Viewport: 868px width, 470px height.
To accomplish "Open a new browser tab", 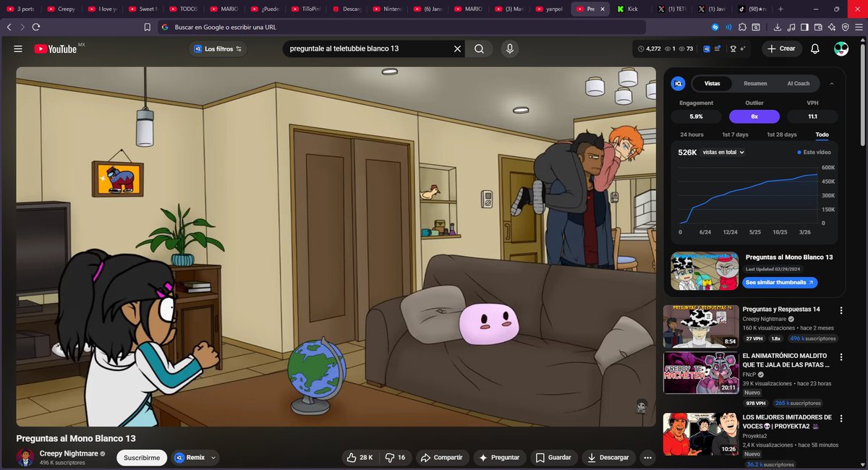I will [x=780, y=9].
